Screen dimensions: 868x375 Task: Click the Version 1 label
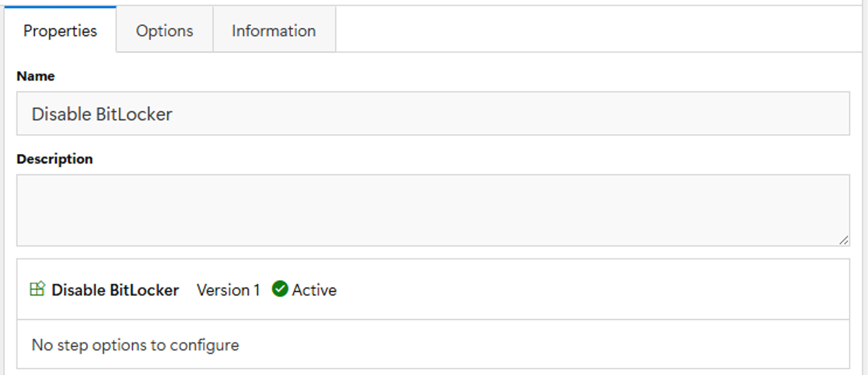point(228,290)
